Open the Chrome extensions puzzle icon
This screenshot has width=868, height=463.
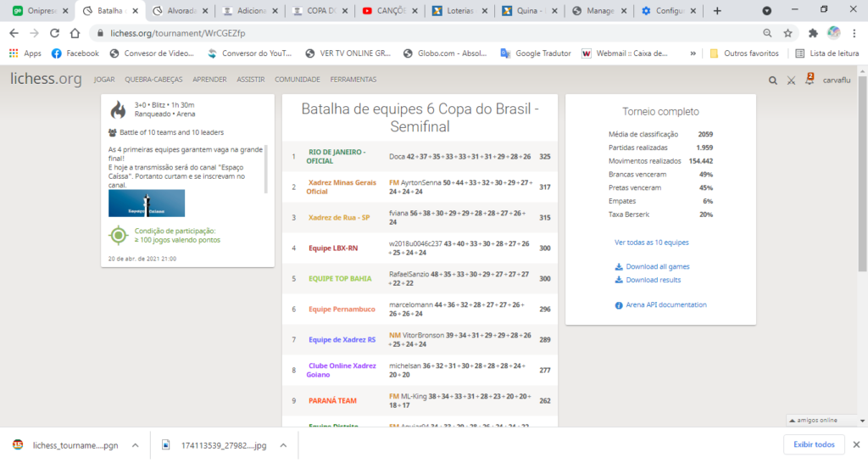pyautogui.click(x=813, y=33)
